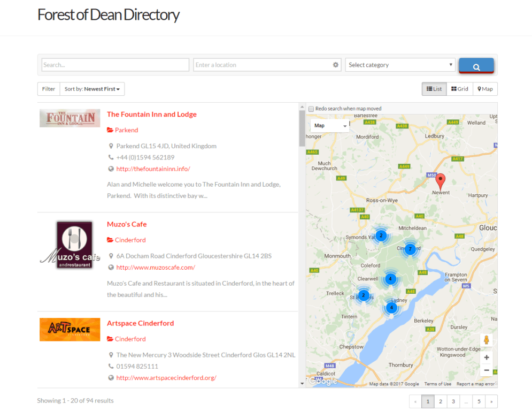Click the red Newent map pin
The width and height of the screenshot is (532, 411).
click(x=441, y=182)
